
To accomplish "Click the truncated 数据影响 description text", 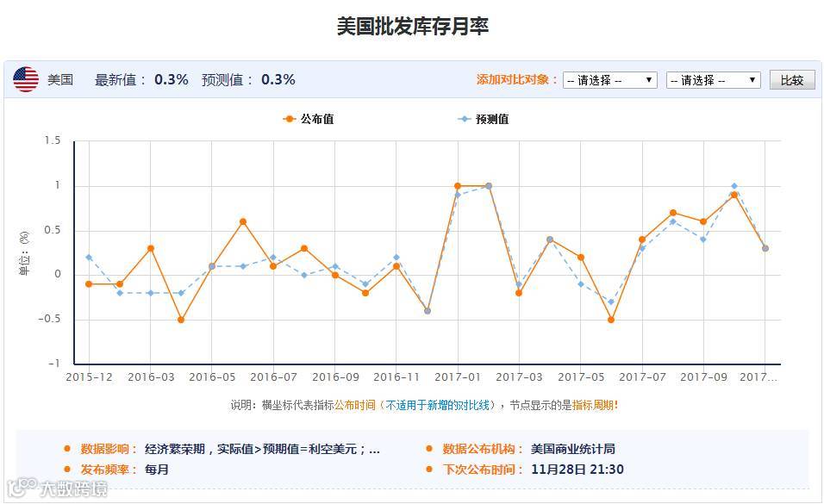I will [x=262, y=449].
